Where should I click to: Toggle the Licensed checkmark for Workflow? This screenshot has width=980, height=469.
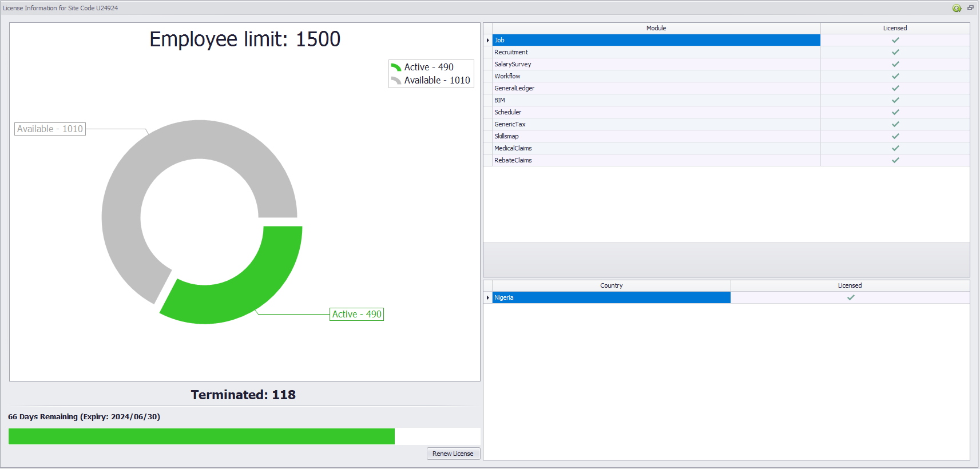coord(895,76)
